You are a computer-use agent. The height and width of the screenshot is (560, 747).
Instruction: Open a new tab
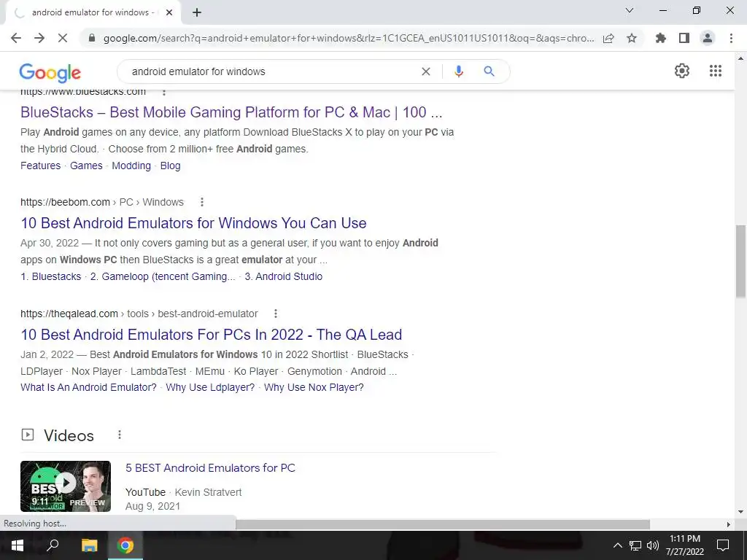pos(197,12)
